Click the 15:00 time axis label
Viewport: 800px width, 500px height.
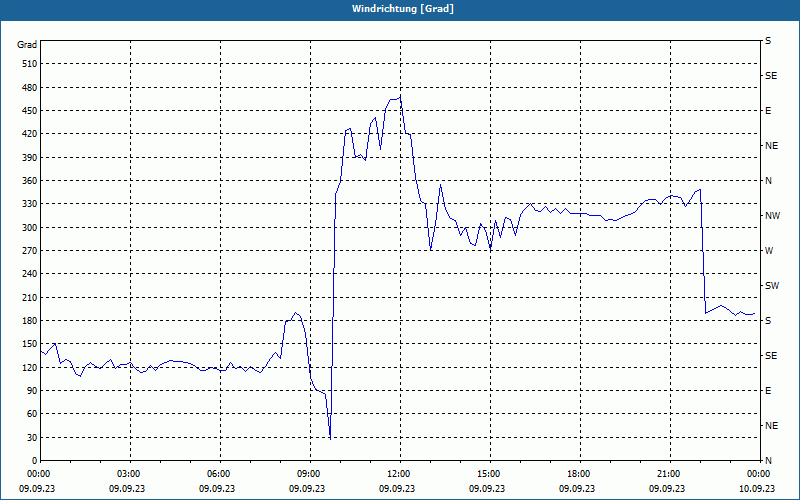pos(490,474)
